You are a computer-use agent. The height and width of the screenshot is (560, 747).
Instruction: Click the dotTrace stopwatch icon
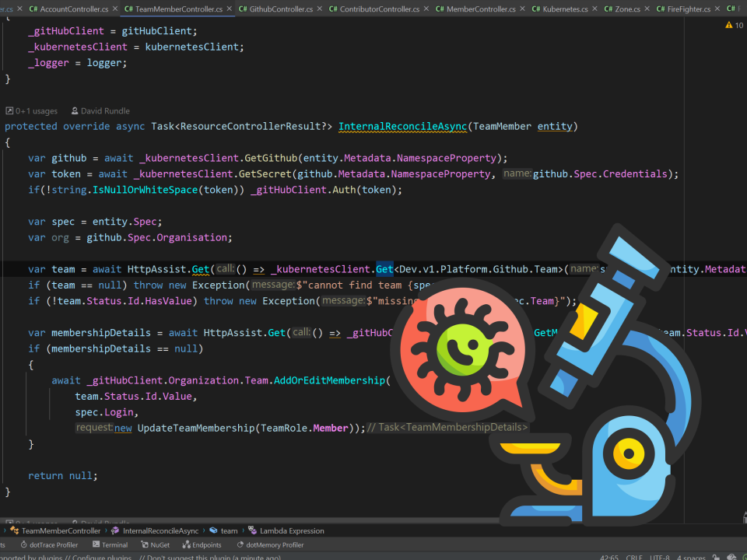(24, 544)
